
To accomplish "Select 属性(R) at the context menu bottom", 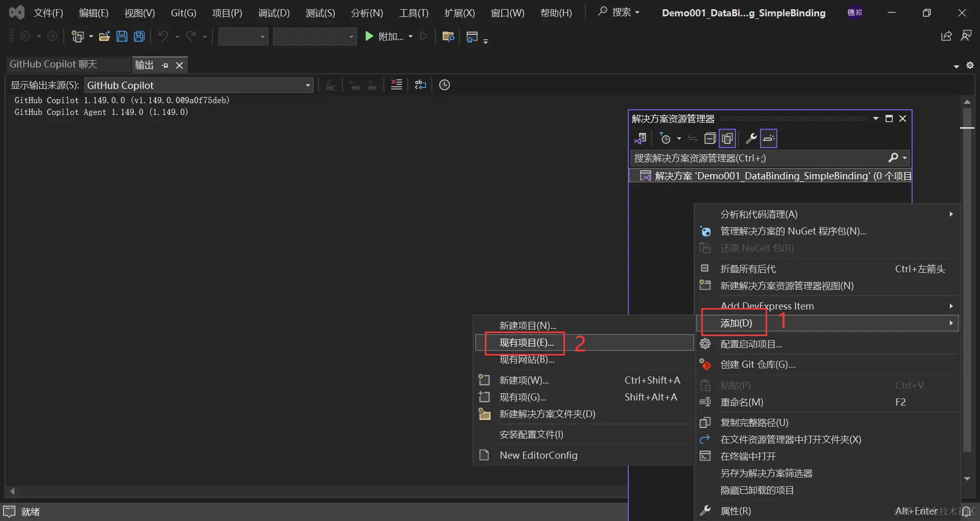I will pos(827,511).
